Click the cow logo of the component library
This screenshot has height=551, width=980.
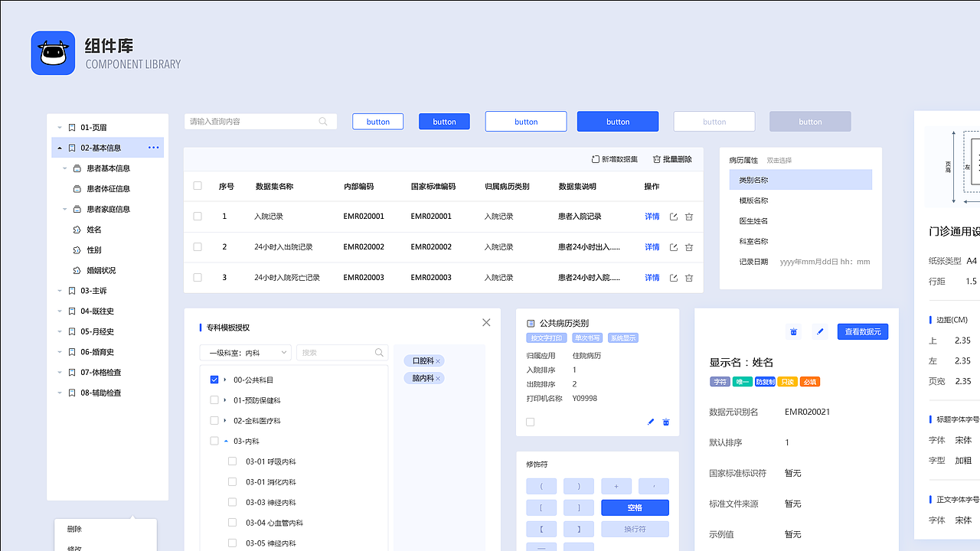53,53
